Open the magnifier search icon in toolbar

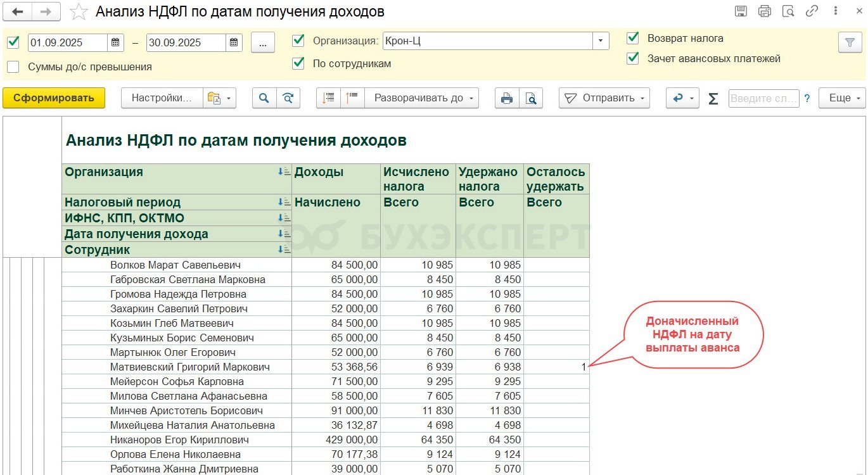[264, 98]
